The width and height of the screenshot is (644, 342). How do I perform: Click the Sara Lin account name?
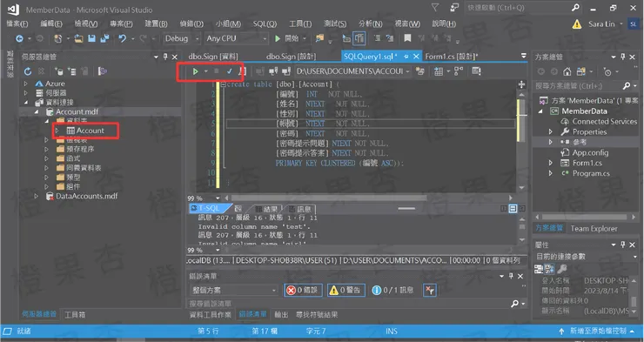pyautogui.click(x=601, y=24)
